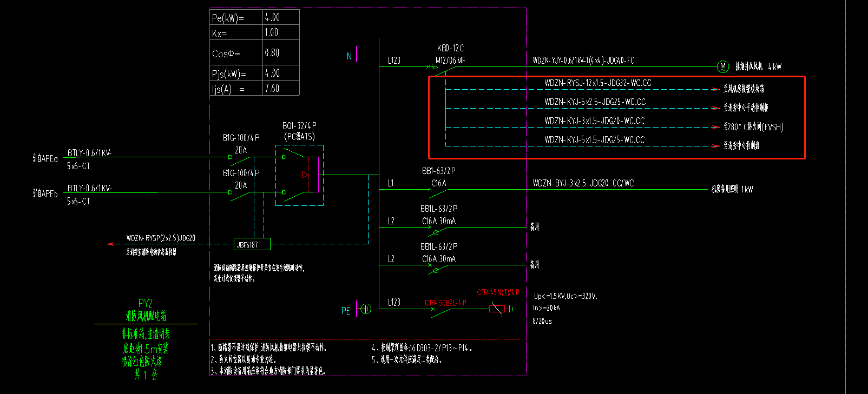Select the L123 label beside CTR-SCB2L-4P
Screen dimensions: 868x394
click(394, 303)
